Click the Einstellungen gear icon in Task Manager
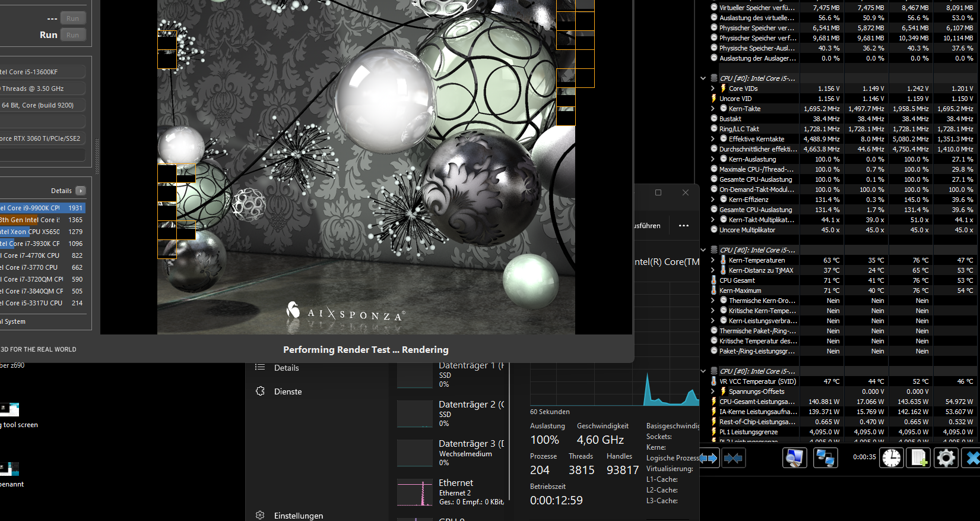 (260, 515)
